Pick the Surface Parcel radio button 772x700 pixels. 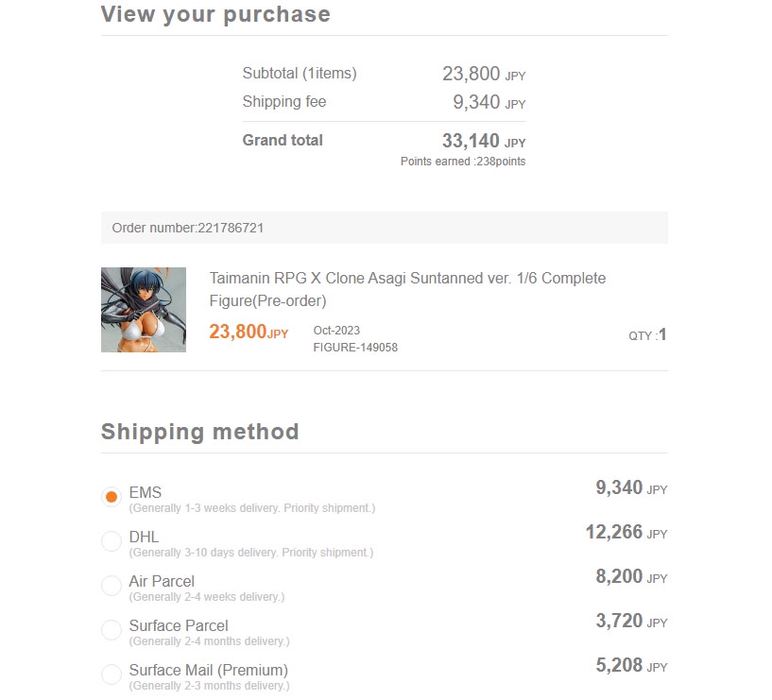coord(112,630)
